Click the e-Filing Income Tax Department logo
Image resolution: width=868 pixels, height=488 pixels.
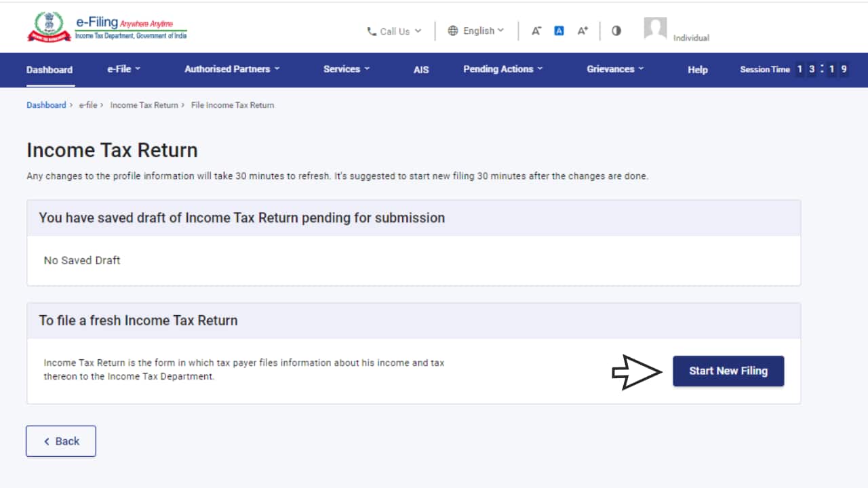(x=107, y=28)
